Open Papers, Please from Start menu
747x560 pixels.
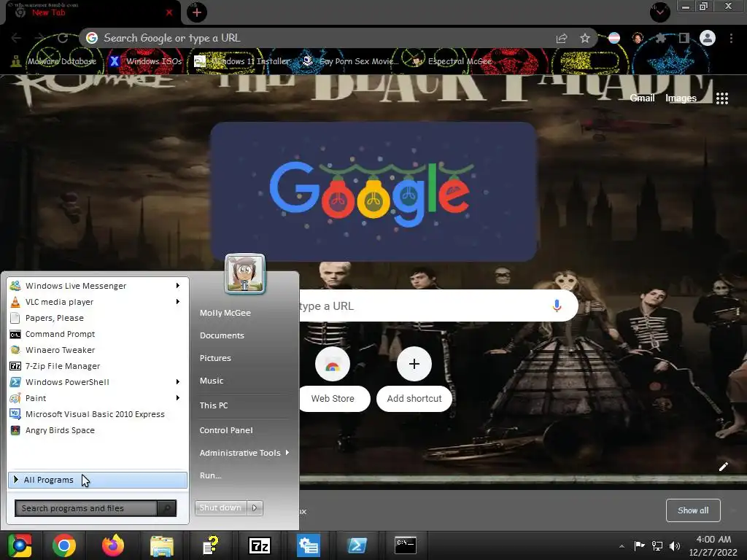click(x=98, y=318)
